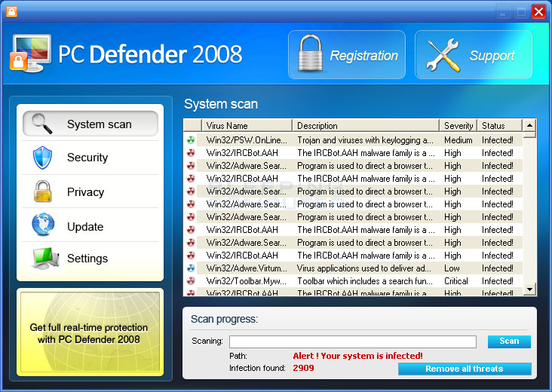Click the orange lock icon in title bar
Image resolution: width=552 pixels, height=392 pixels.
point(11,11)
